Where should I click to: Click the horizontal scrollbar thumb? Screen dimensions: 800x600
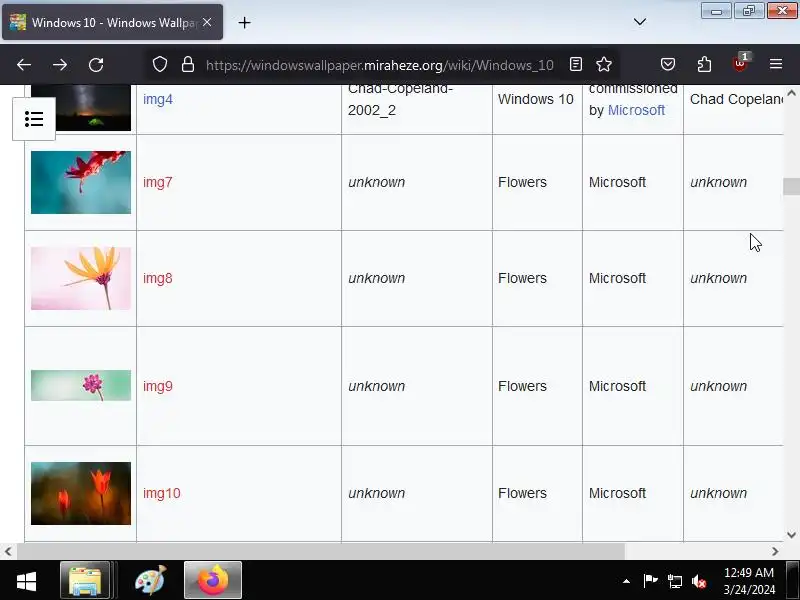click(x=321, y=552)
